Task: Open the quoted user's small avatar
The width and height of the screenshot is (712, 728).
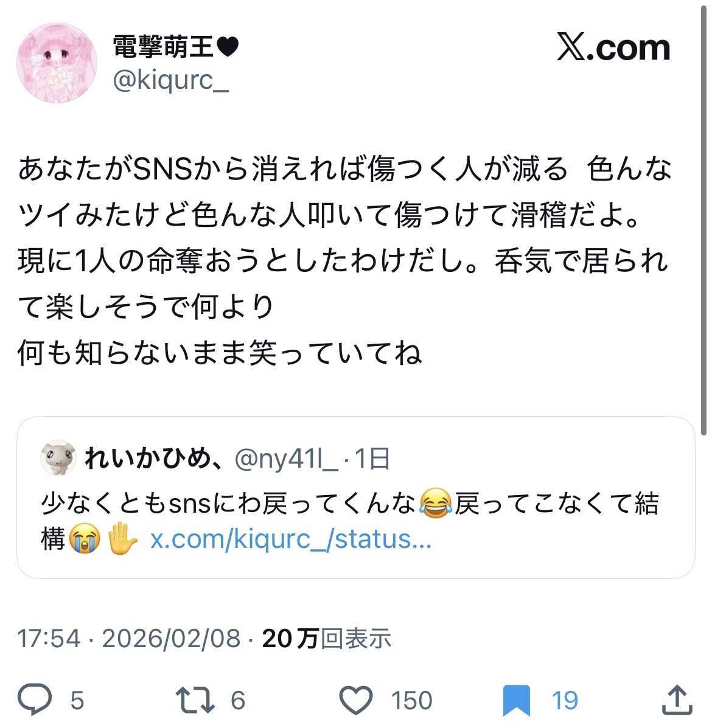Action: (x=58, y=458)
